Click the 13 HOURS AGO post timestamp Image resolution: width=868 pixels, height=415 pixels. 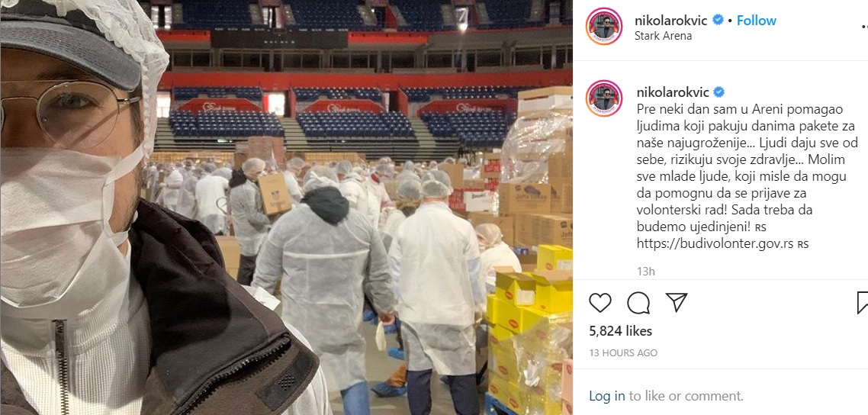tap(622, 353)
